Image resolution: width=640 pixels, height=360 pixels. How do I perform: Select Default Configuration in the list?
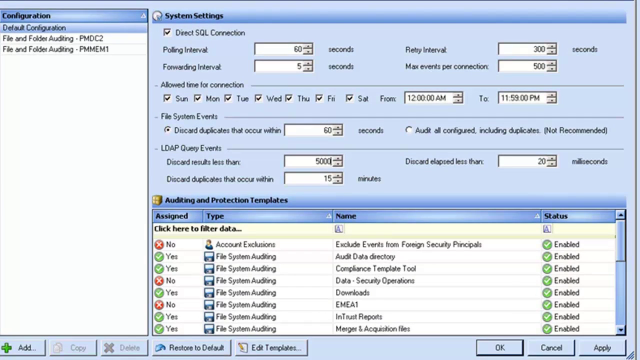pos(73,28)
